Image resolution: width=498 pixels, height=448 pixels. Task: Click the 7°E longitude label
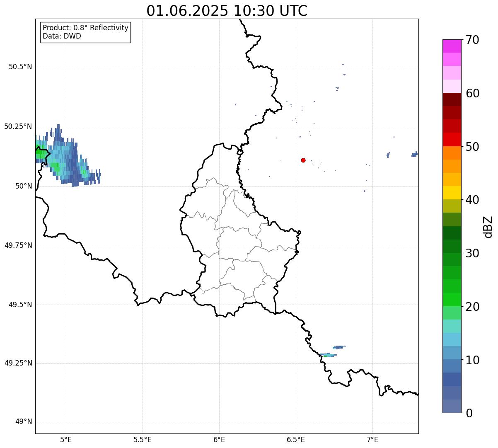(373, 439)
